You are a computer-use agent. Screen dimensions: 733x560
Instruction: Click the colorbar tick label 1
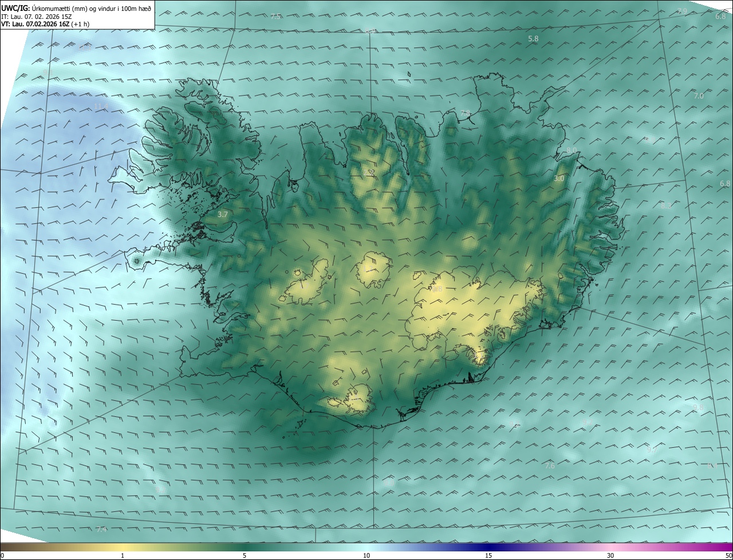point(123,555)
